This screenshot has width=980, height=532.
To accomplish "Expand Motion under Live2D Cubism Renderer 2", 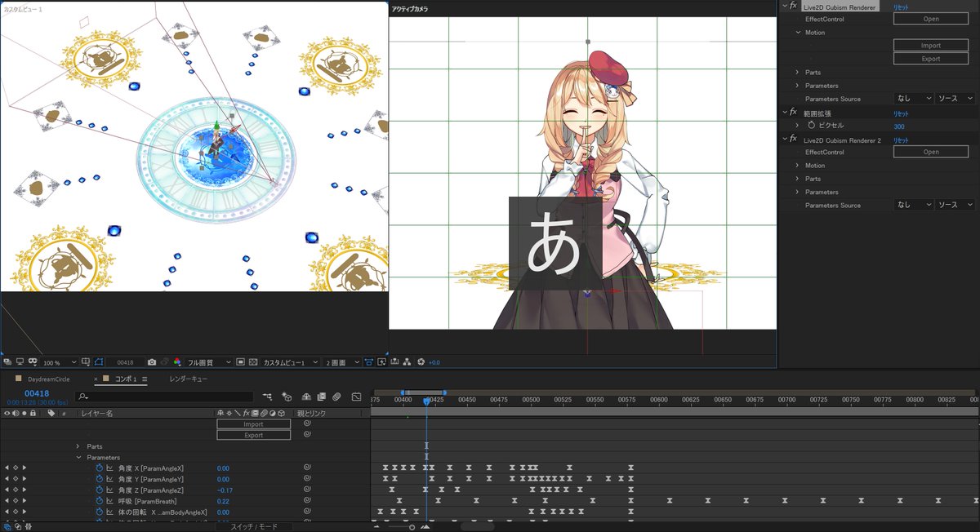I will coord(798,166).
